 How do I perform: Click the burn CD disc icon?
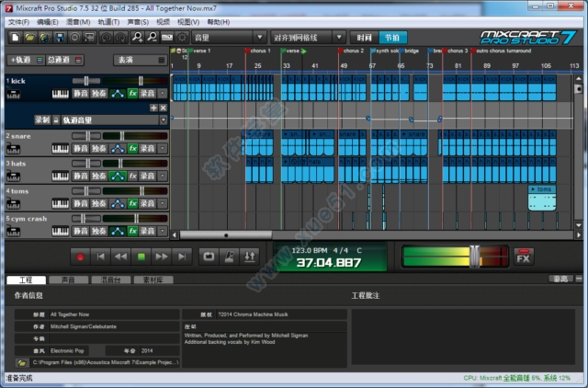tap(74, 37)
